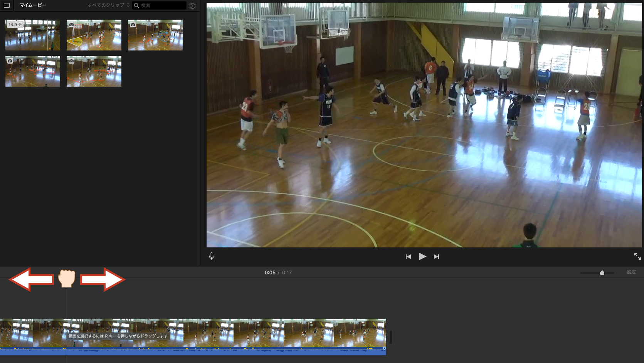The width and height of the screenshot is (644, 363).
Task: Click the timeline zoom slider handle
Action: (602, 273)
